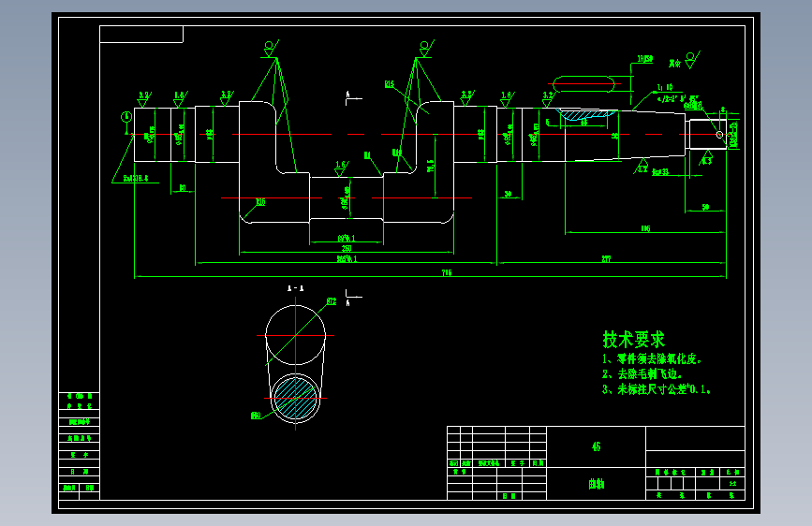Image resolution: width=812 pixels, height=526 pixels.
Task: Click the note 2、去除毛刺飞边
Action: [x=642, y=373]
